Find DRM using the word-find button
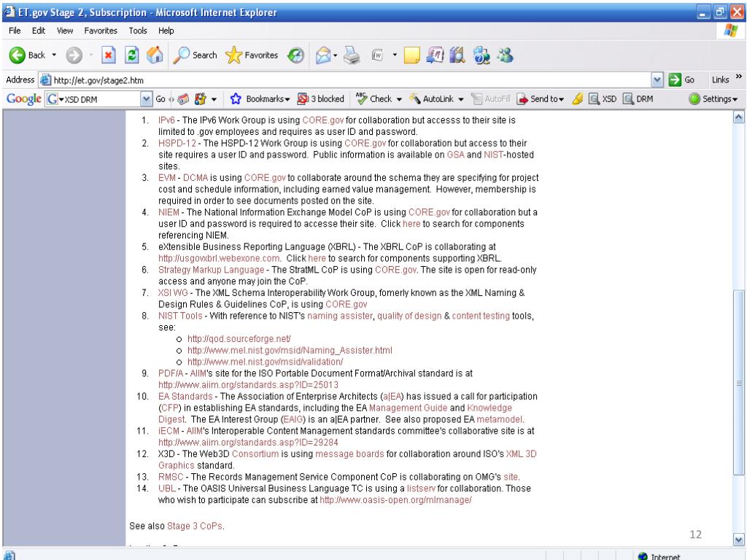This screenshot has height=560, width=747. (638, 99)
